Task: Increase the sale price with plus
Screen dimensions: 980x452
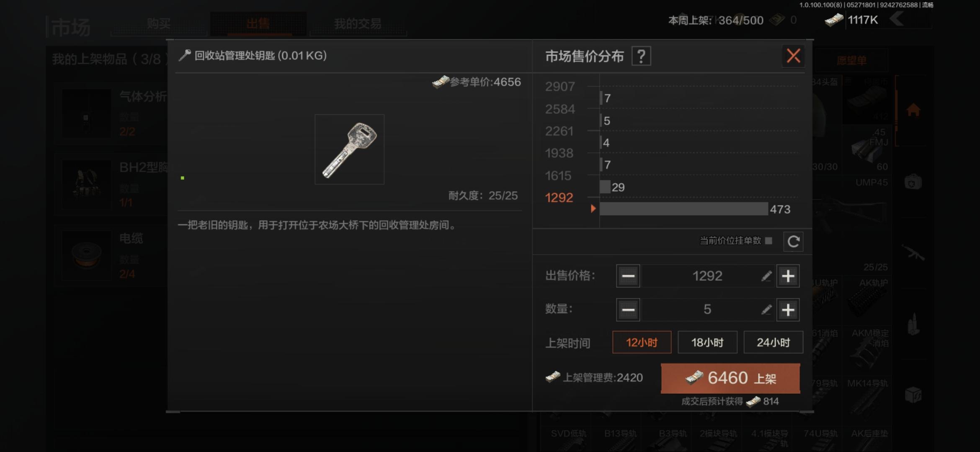Action: click(x=788, y=276)
